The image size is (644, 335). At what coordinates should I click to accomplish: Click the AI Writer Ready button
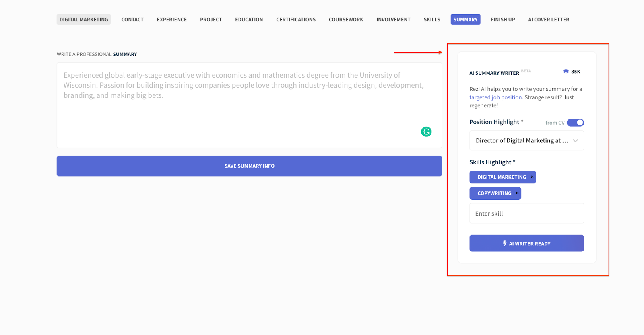(x=526, y=243)
